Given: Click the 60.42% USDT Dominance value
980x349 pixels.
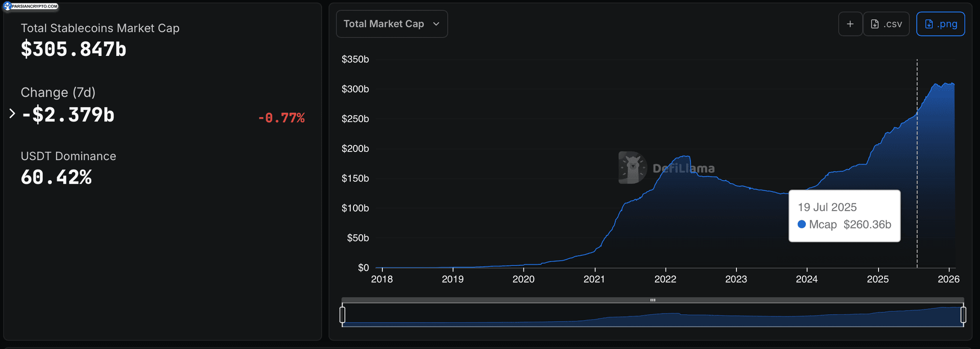Looking at the screenshot, I should [x=56, y=177].
